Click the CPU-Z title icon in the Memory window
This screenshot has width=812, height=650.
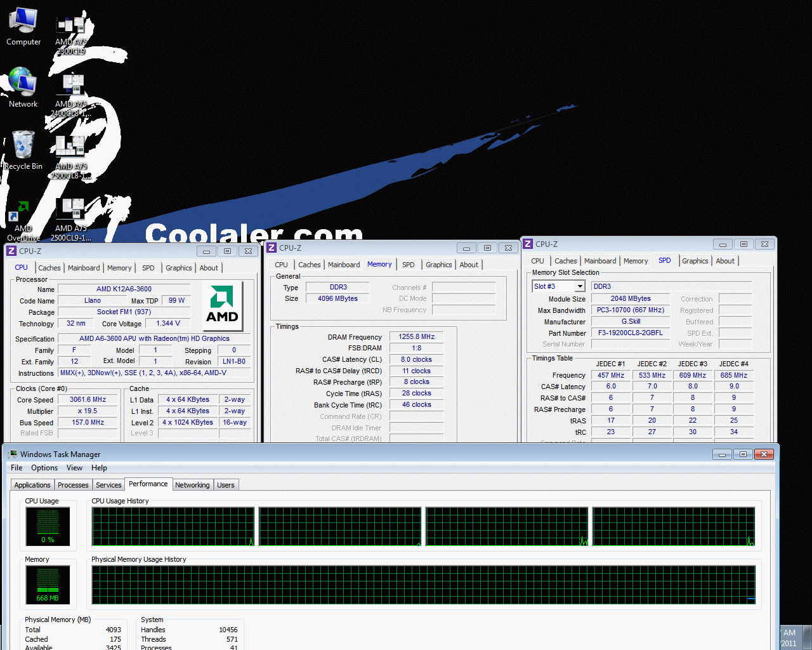(x=272, y=248)
